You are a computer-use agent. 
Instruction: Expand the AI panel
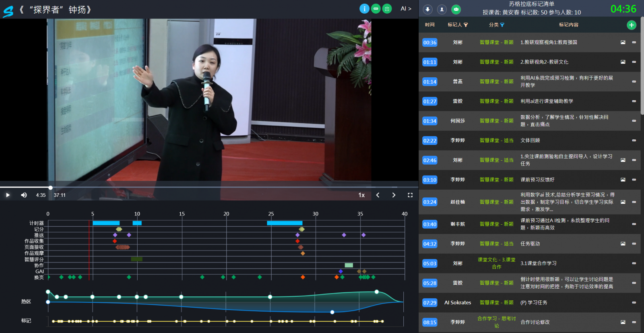(406, 9)
